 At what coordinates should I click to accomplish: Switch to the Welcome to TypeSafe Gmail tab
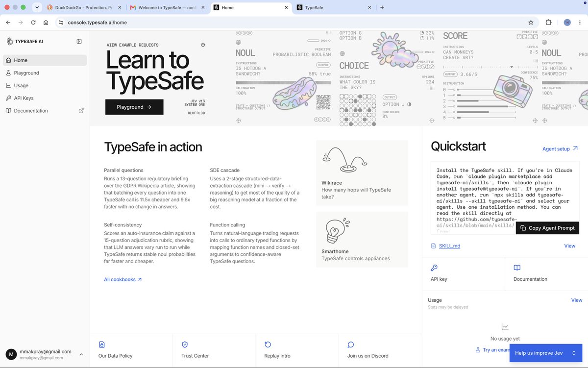168,7
